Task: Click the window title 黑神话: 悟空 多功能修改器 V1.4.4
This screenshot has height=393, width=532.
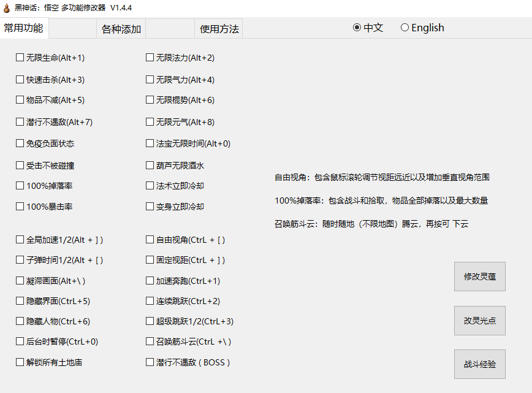Action: (x=74, y=8)
